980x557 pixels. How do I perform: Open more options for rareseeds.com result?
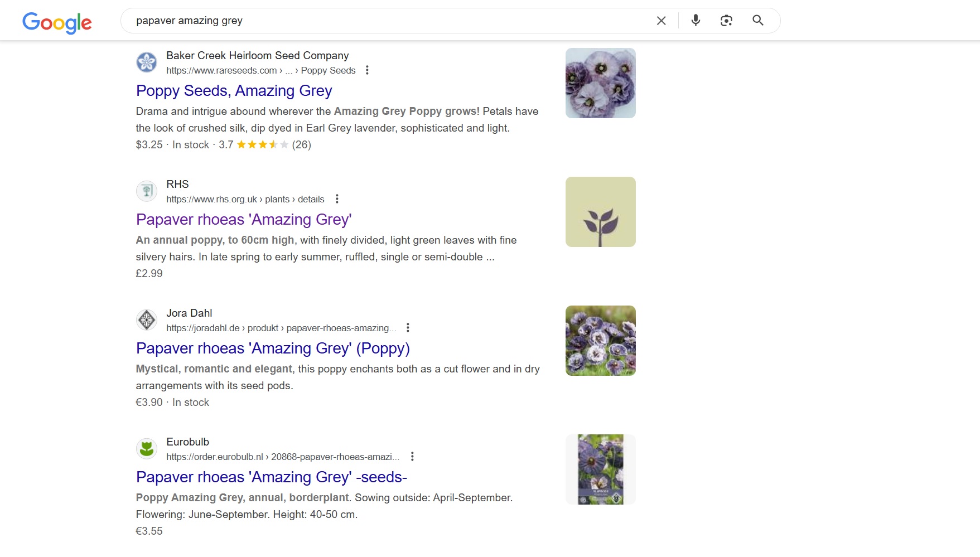pos(367,70)
